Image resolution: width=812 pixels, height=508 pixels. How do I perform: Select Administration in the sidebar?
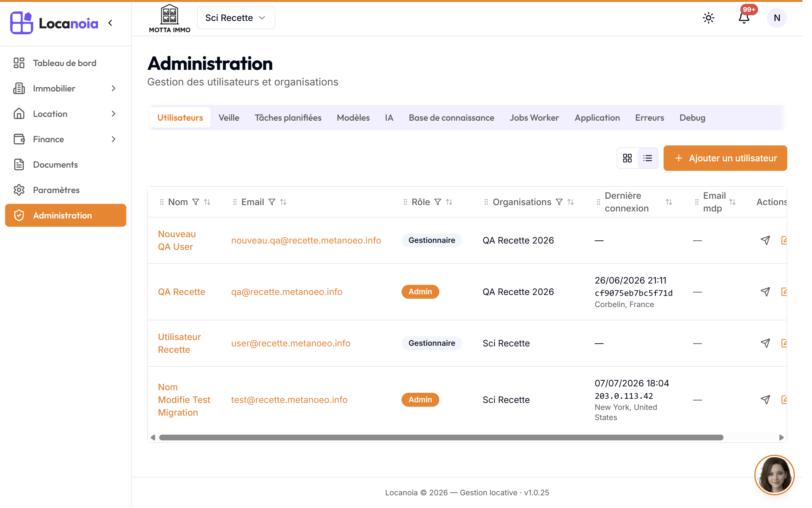65,215
